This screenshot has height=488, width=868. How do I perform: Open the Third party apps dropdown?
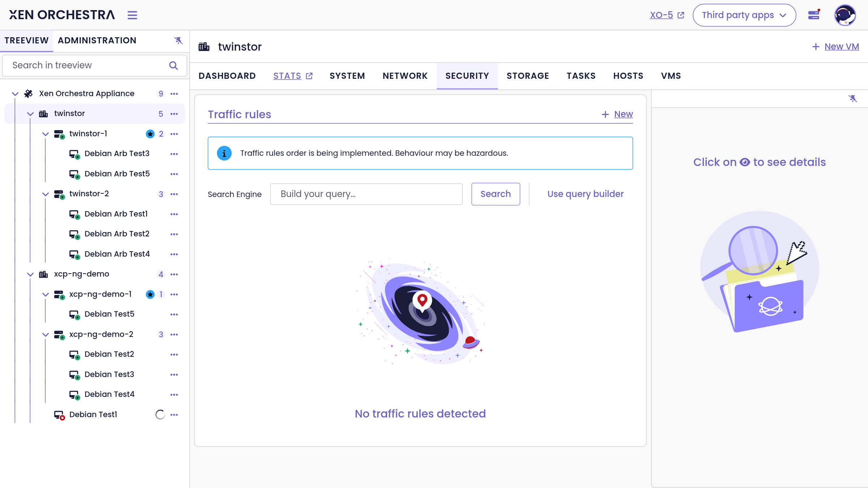coord(744,15)
